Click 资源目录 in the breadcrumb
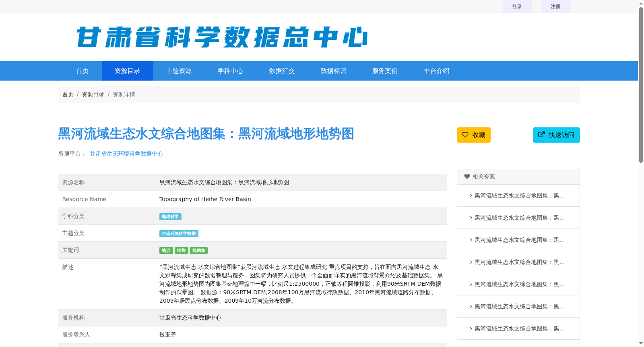Viewport: 644px width, 347px height. pos(93,94)
